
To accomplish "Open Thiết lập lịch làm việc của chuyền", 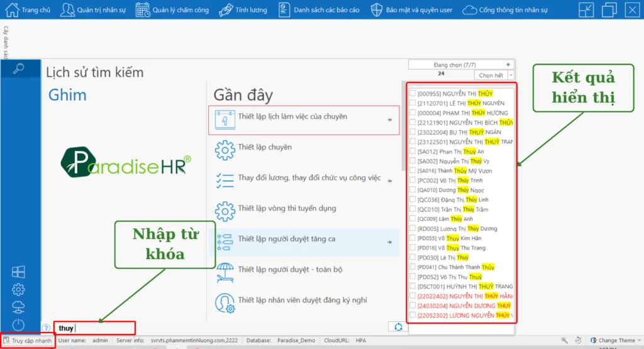I will pos(304,120).
